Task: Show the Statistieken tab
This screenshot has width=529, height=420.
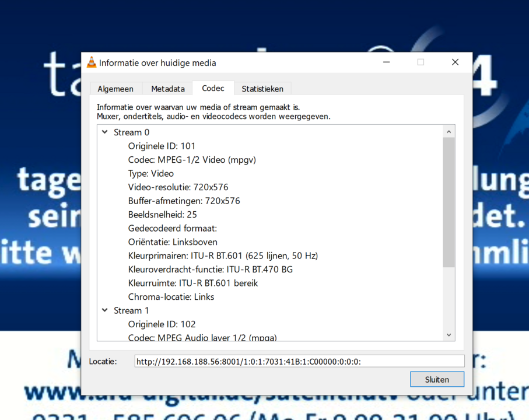Action: click(x=262, y=89)
